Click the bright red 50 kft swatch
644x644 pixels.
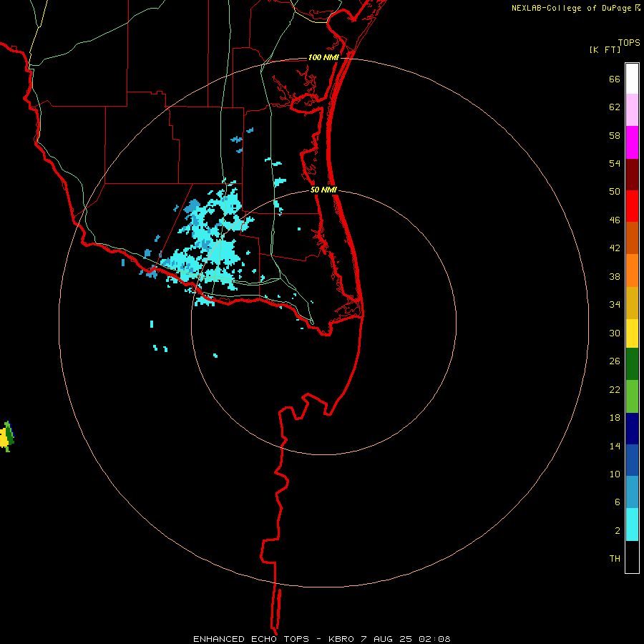[x=632, y=206]
